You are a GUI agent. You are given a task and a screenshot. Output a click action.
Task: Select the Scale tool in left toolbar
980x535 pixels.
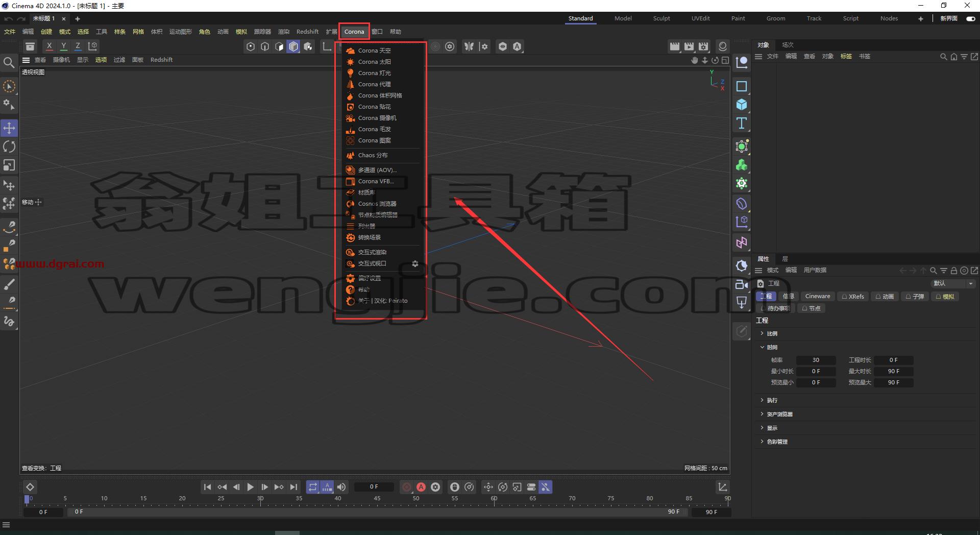(x=9, y=165)
